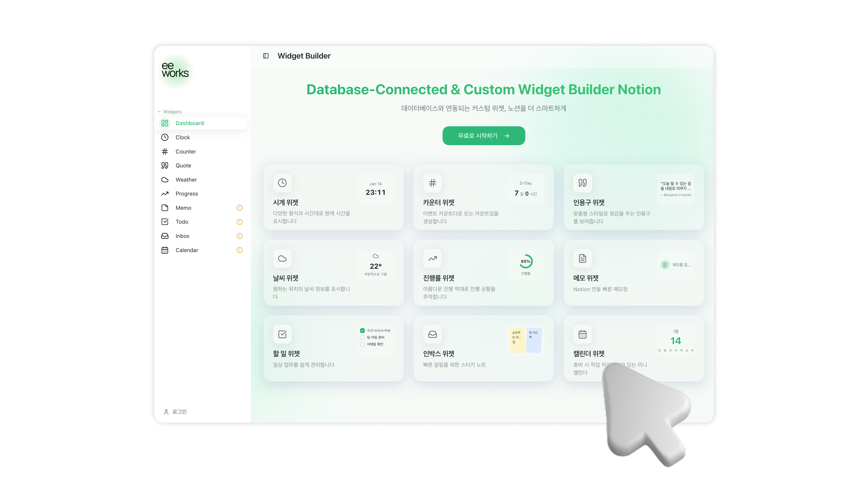The image size is (868, 504).
Task: Uncheck the 주간 보고서 작성 checkbox
Action: tap(362, 330)
